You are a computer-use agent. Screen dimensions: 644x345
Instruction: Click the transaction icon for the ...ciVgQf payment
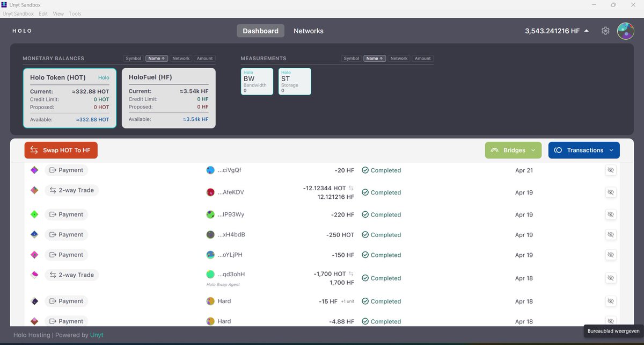34,170
